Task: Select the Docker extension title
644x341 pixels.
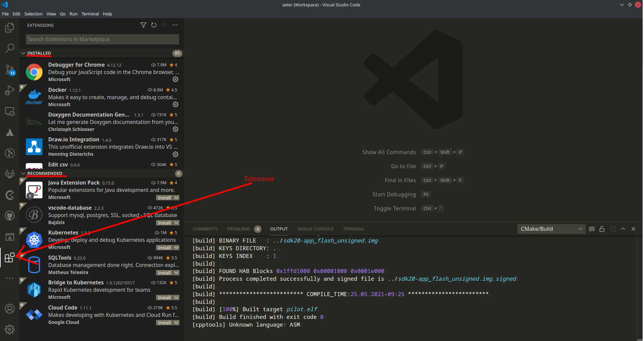Action: [x=57, y=90]
